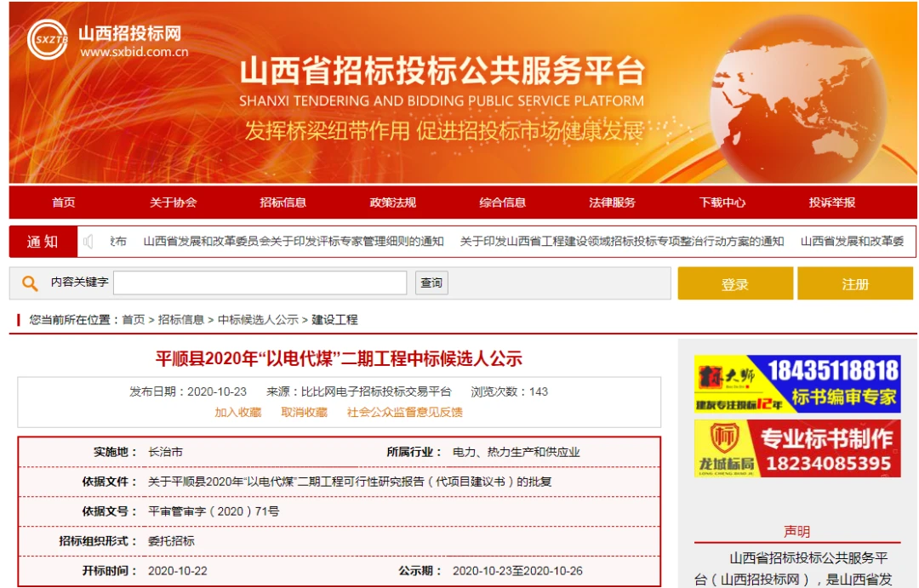Click the 注册 register button
Viewport: 919px width, 588px height.
[x=855, y=283]
